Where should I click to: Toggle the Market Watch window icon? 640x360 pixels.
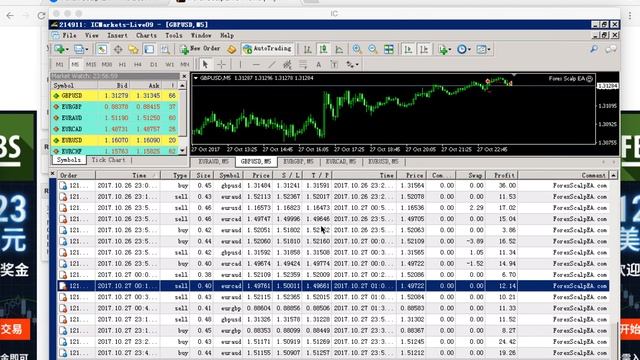(x=102, y=49)
